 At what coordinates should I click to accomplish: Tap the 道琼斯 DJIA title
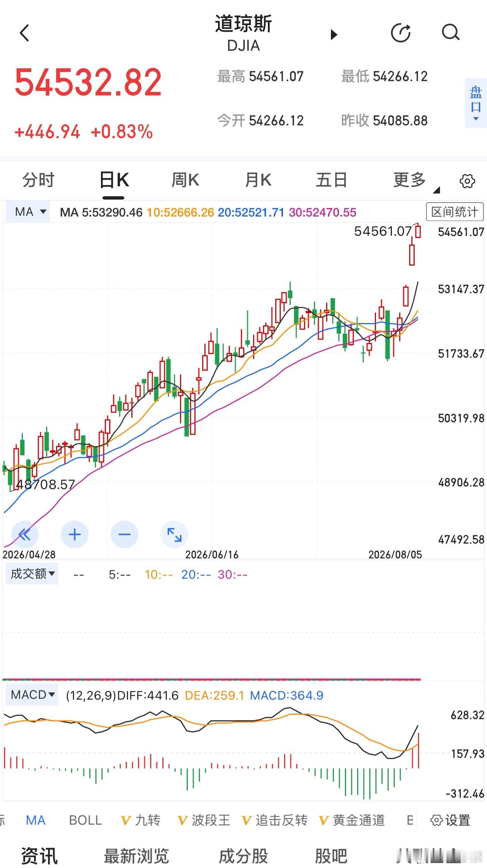[x=243, y=33]
